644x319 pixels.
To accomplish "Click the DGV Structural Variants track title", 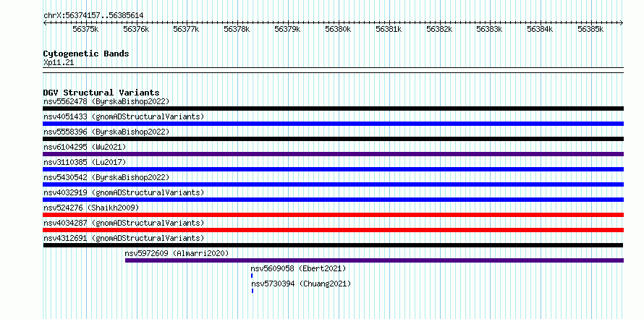I will coord(101,93).
